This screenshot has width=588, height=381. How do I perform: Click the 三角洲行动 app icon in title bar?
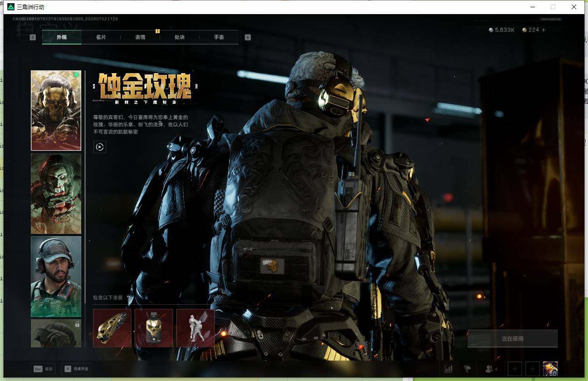(11, 7)
